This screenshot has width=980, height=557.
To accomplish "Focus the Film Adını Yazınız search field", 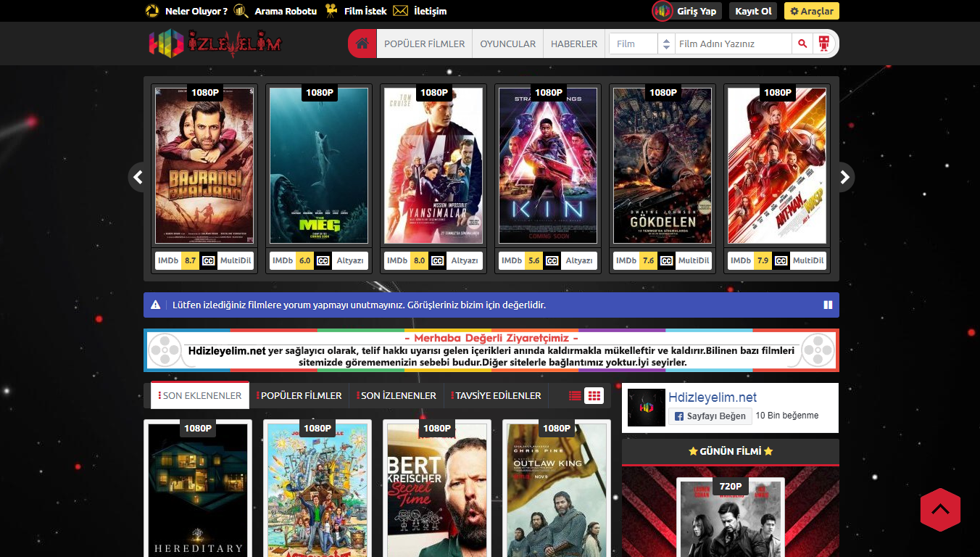I will pyautogui.click(x=734, y=44).
